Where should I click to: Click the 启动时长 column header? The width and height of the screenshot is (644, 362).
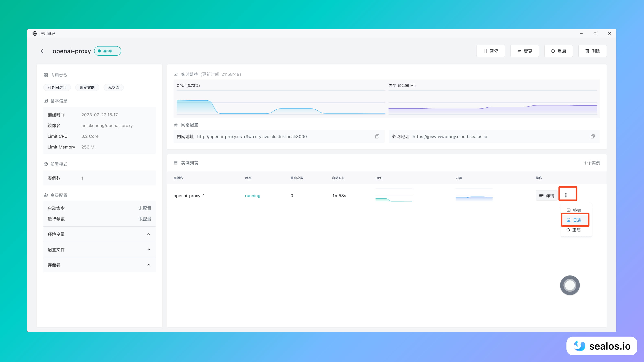click(x=338, y=178)
